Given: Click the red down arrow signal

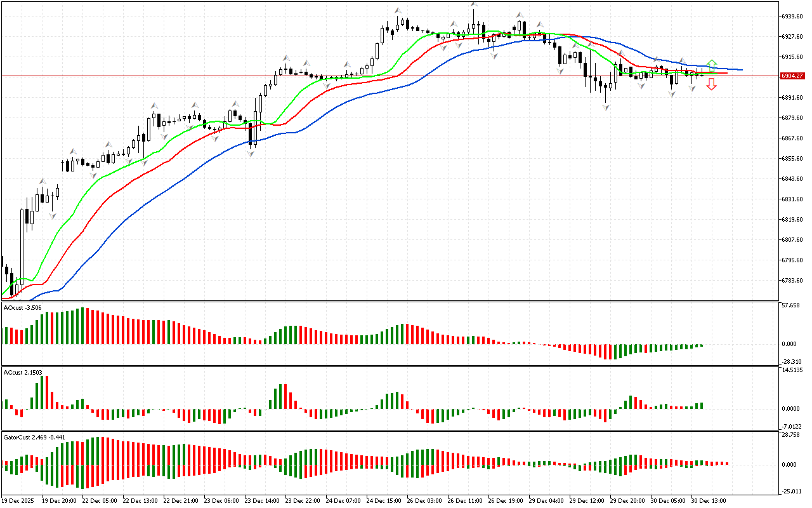Looking at the screenshot, I should pos(712,84).
